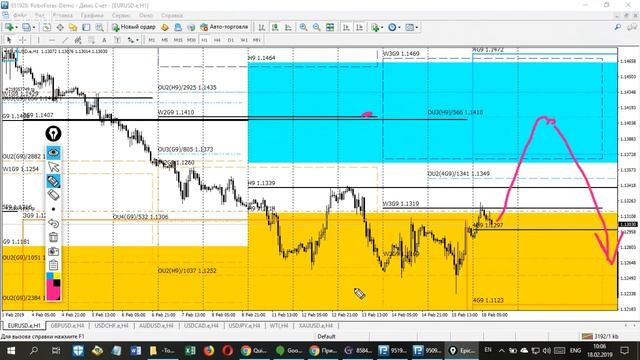Open the Indicators list dropdown

(x=377, y=27)
